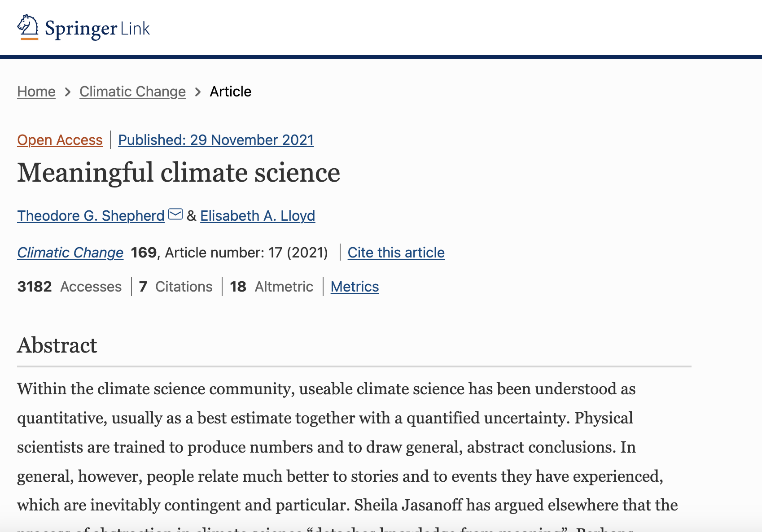Open the Open Access link
The image size is (762, 532).
tap(59, 140)
